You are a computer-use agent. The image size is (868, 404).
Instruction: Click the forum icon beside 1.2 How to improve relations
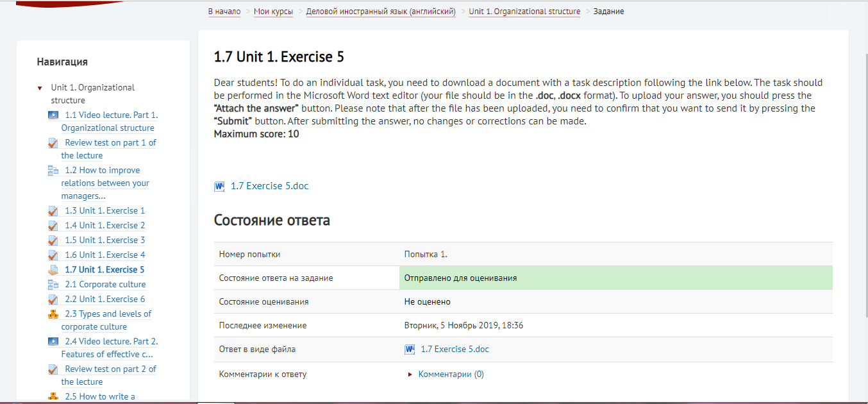pyautogui.click(x=53, y=171)
